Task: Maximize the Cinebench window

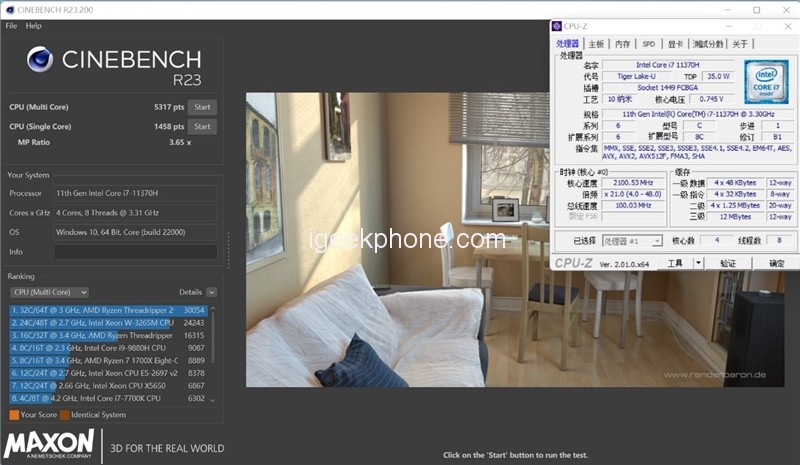Action: tap(756, 9)
